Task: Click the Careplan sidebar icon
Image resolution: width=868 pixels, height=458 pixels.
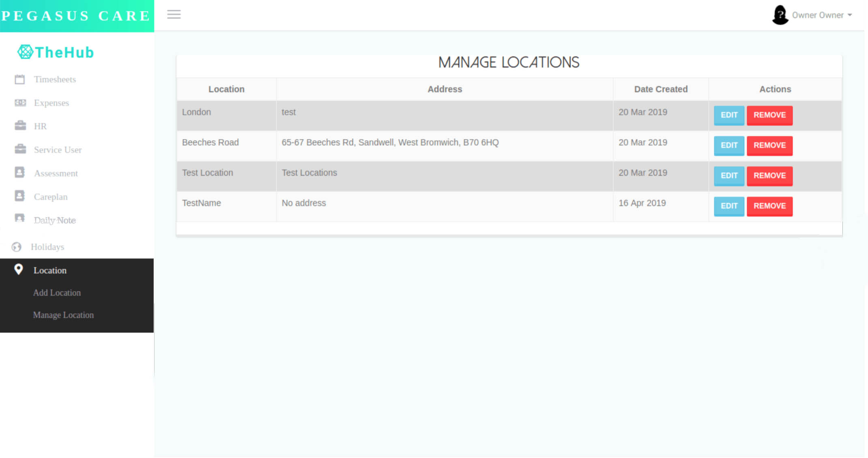Action: click(19, 196)
